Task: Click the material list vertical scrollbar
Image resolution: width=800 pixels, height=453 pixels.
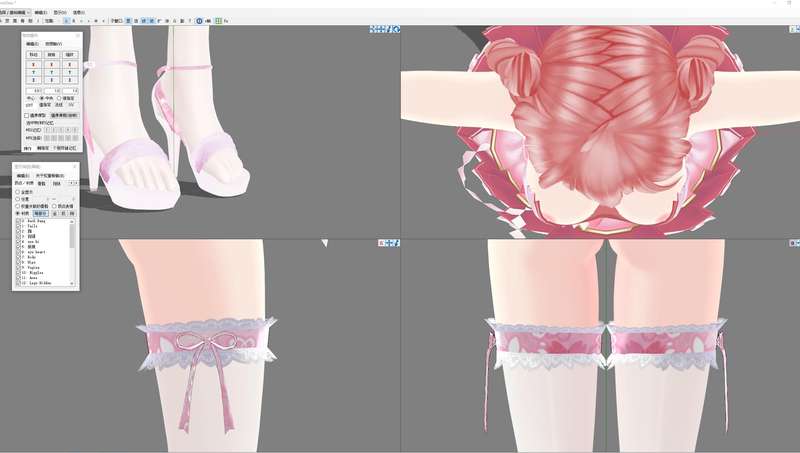Action: point(72,250)
